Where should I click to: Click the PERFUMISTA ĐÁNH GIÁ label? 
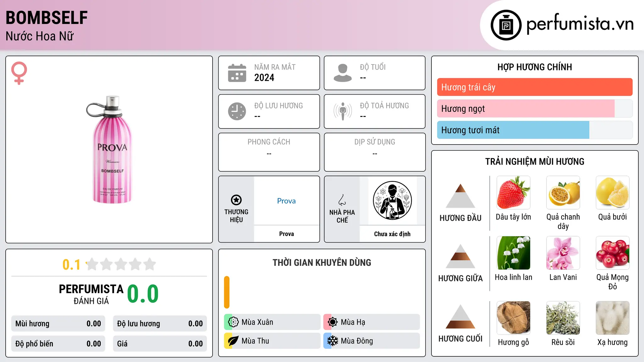(91, 294)
